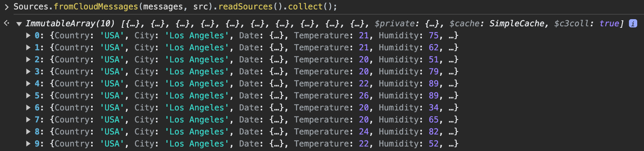This screenshot has height=151, width=644.
Task: Expand array entry at index 1
Action: click(x=28, y=48)
